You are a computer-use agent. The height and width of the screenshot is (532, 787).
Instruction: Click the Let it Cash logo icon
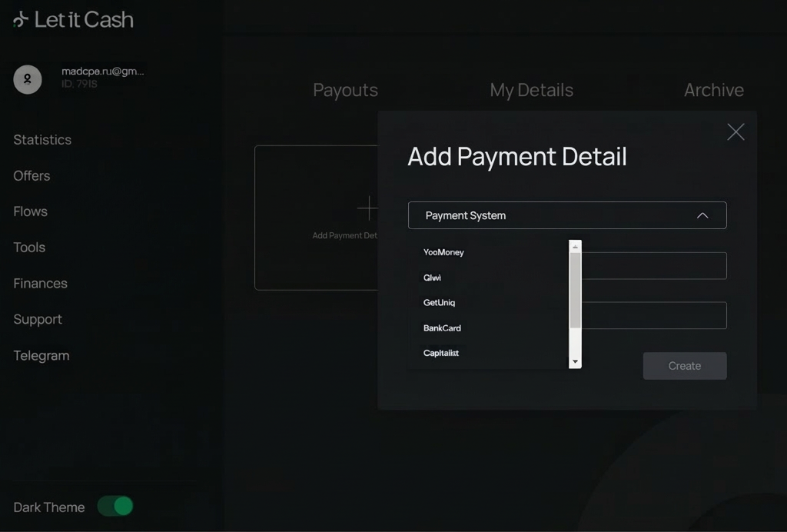(21, 19)
